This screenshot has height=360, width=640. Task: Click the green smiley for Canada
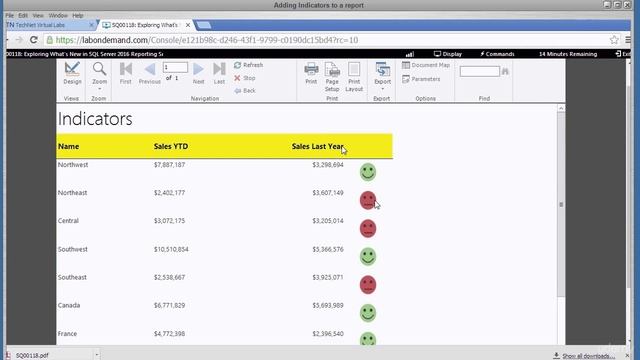(368, 313)
